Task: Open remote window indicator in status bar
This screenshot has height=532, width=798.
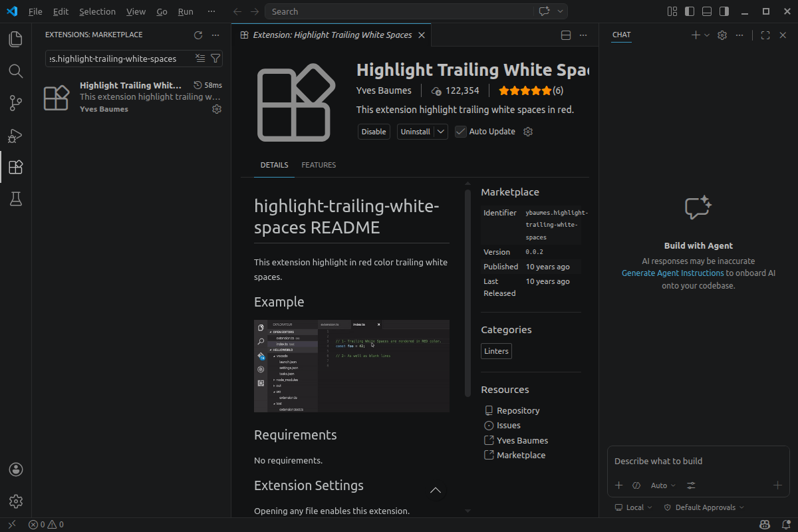Action: tap(11, 525)
